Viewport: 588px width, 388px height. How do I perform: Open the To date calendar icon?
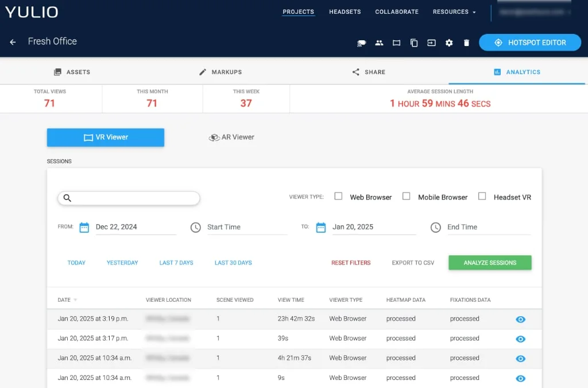click(x=321, y=228)
